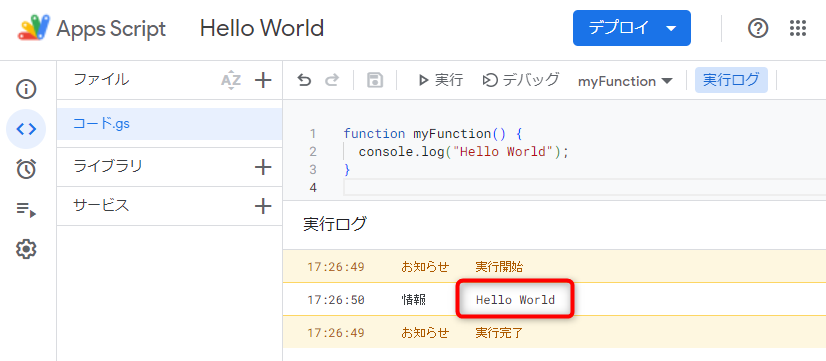Click into empty editor line 4
This screenshot has height=361, width=826.
[x=585, y=188]
